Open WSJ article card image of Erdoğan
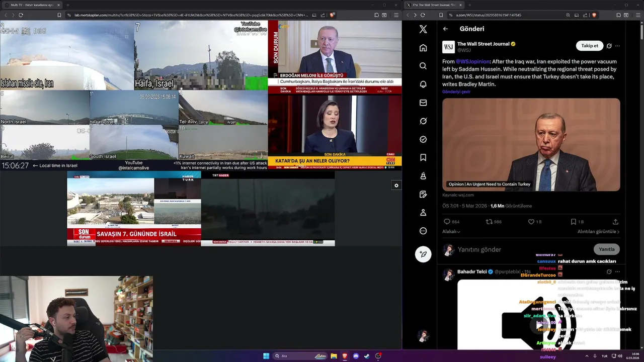Screen dimensions: 644x362 click(x=531, y=144)
